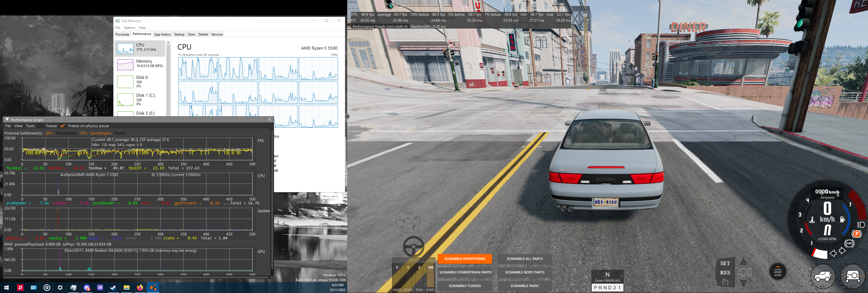The height and width of the screenshot is (293, 868).
Task: Open Settings gear in the taskbar
Action: pyautogui.click(x=60, y=288)
